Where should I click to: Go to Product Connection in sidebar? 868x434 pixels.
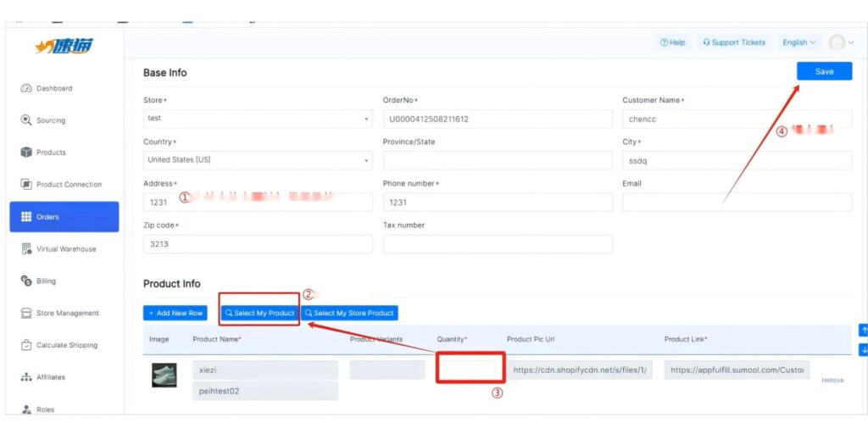click(x=68, y=185)
